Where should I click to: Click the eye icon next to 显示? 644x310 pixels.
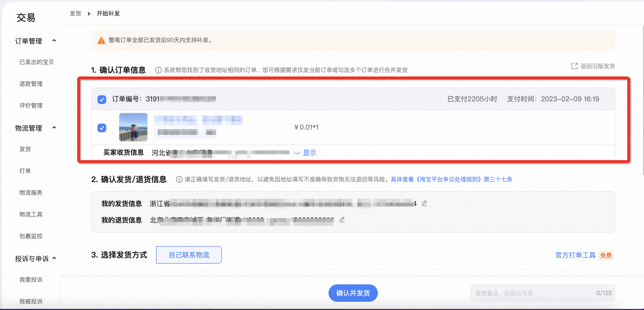point(297,153)
